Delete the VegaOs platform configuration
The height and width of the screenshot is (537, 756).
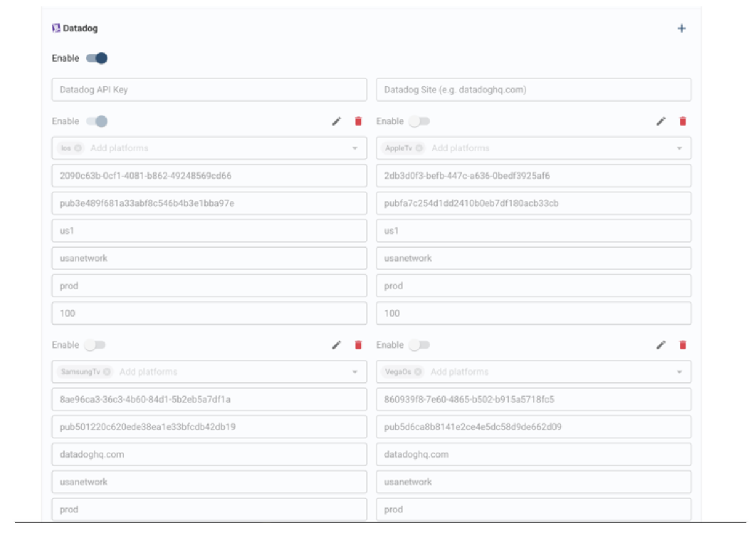coord(683,345)
